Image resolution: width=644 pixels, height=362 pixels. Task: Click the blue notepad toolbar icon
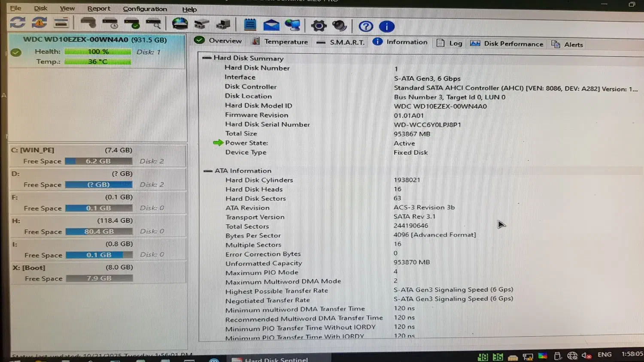[x=250, y=25]
